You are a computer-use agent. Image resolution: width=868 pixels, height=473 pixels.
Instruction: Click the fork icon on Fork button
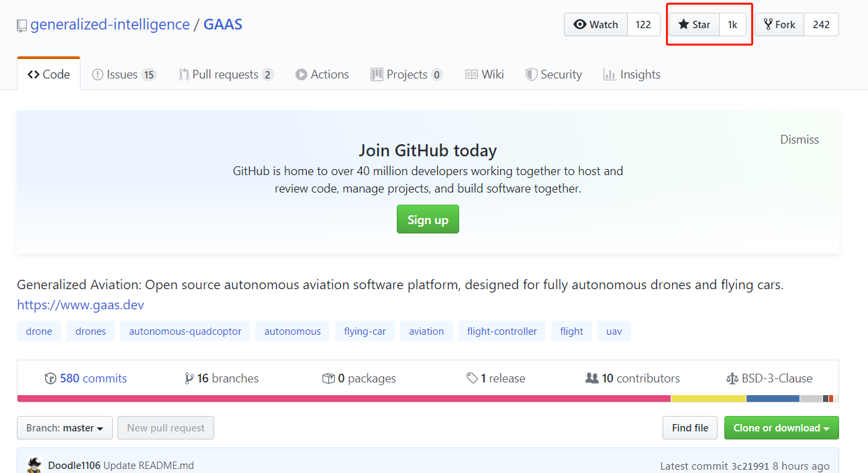768,25
